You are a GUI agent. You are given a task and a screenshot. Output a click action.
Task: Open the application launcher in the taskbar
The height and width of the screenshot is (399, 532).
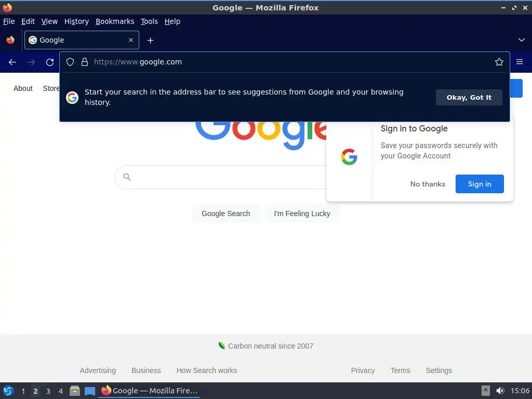click(8, 391)
